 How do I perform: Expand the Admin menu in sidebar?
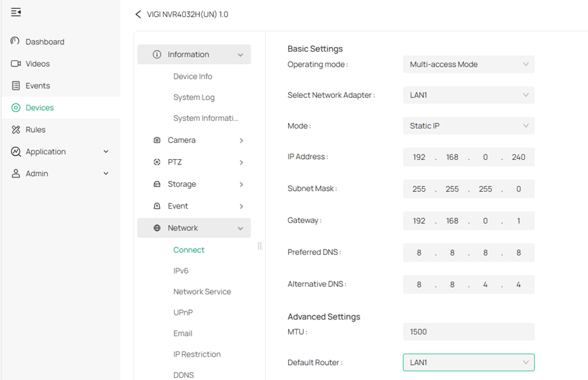click(x=105, y=174)
